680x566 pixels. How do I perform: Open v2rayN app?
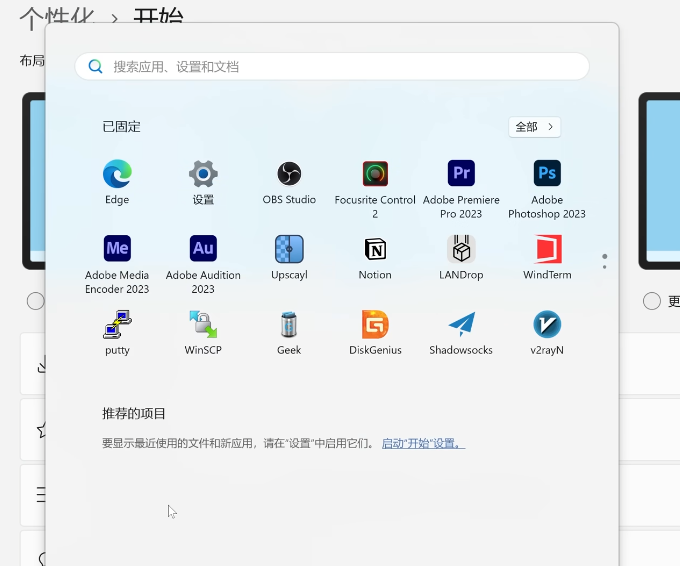click(547, 324)
